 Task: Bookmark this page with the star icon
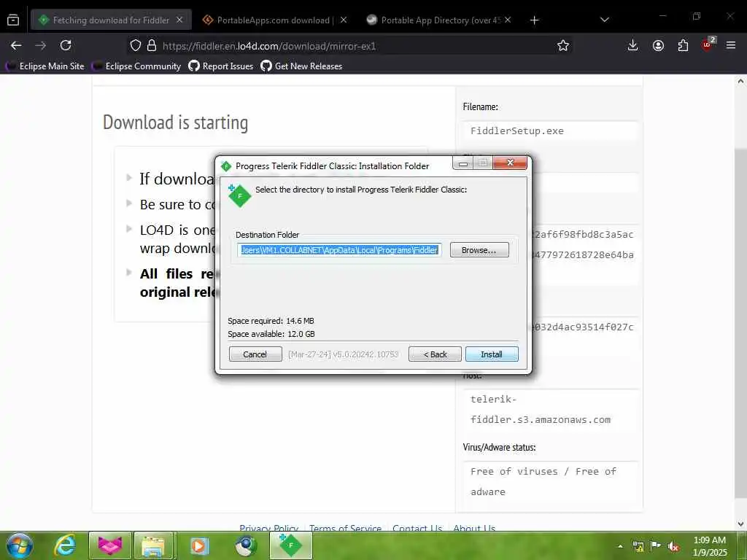coord(563,46)
